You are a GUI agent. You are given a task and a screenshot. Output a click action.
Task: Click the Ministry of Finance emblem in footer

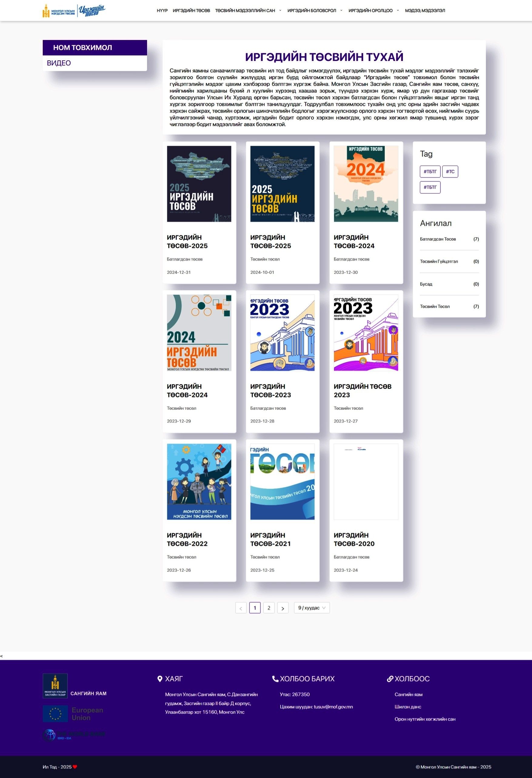coord(55,686)
